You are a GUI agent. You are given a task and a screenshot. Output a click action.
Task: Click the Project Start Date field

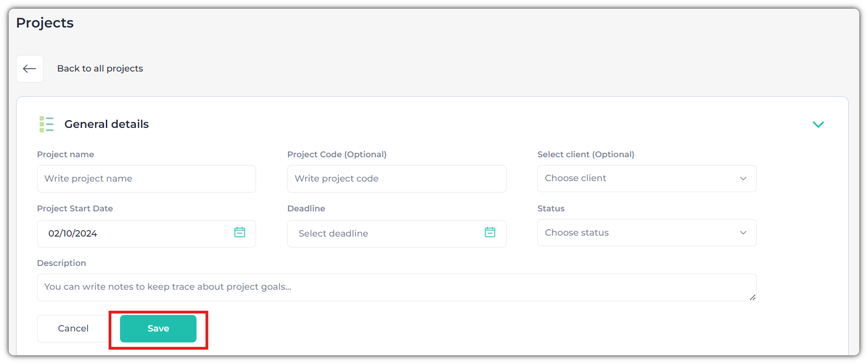click(x=146, y=234)
